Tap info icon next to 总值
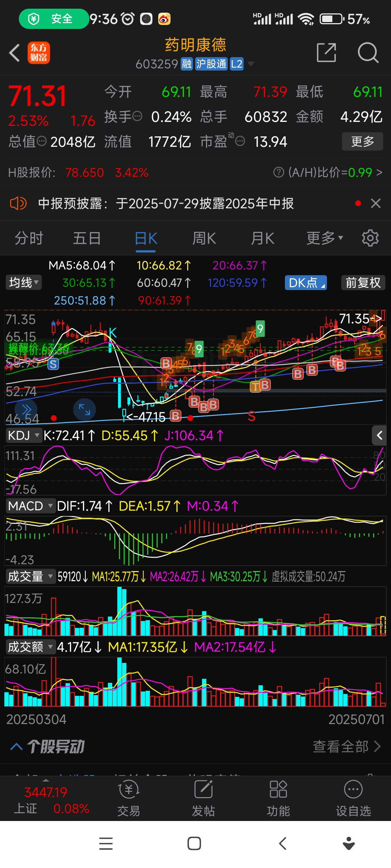This screenshot has height=868, width=391. (42, 141)
